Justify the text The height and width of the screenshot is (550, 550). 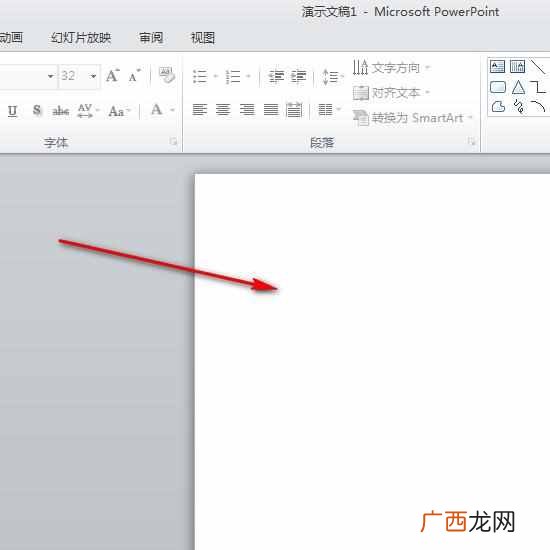[x=271, y=110]
